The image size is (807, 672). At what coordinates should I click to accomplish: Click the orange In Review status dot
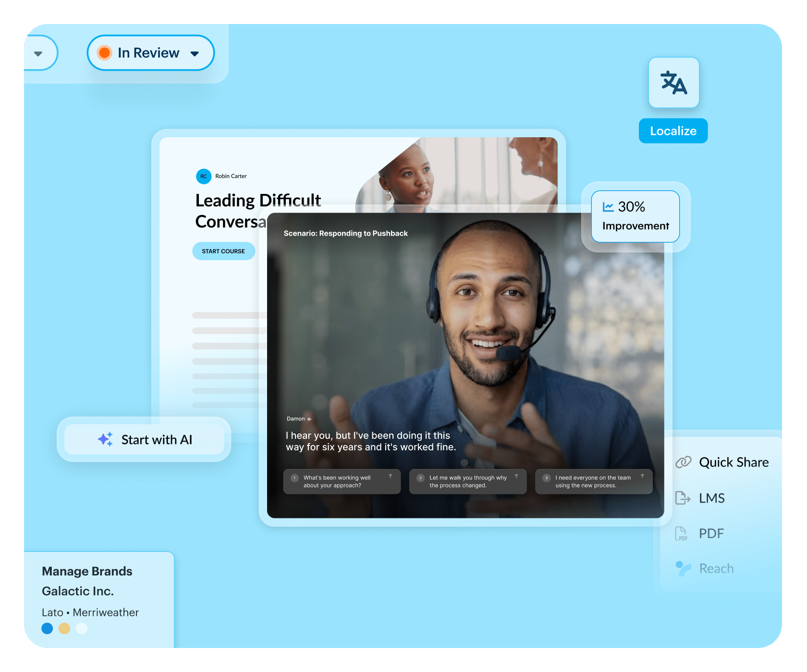(104, 53)
